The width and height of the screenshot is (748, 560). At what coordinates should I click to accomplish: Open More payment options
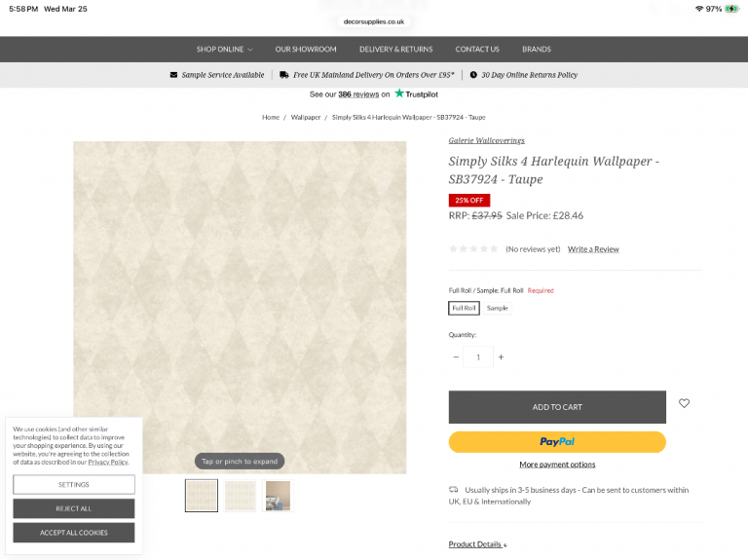[557, 465]
